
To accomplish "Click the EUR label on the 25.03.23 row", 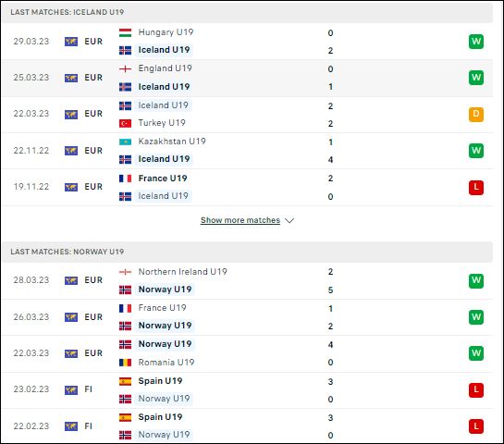I will pos(93,78).
